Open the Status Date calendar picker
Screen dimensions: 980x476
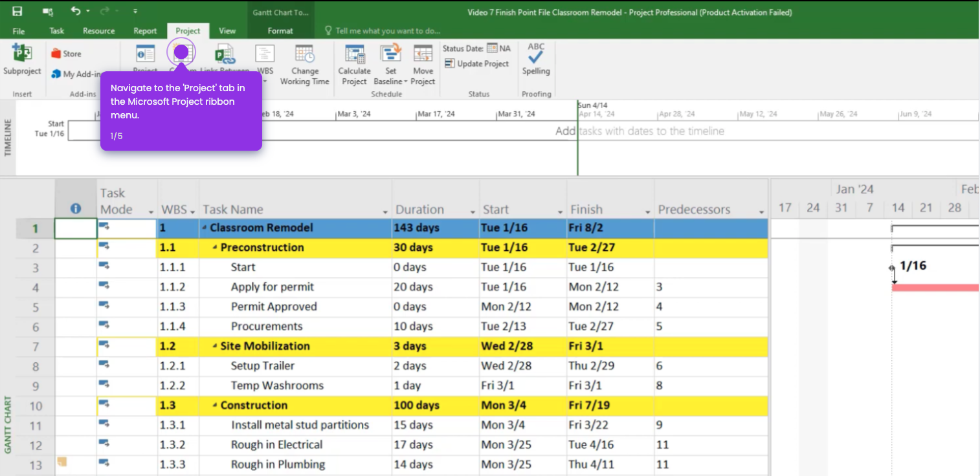point(492,49)
